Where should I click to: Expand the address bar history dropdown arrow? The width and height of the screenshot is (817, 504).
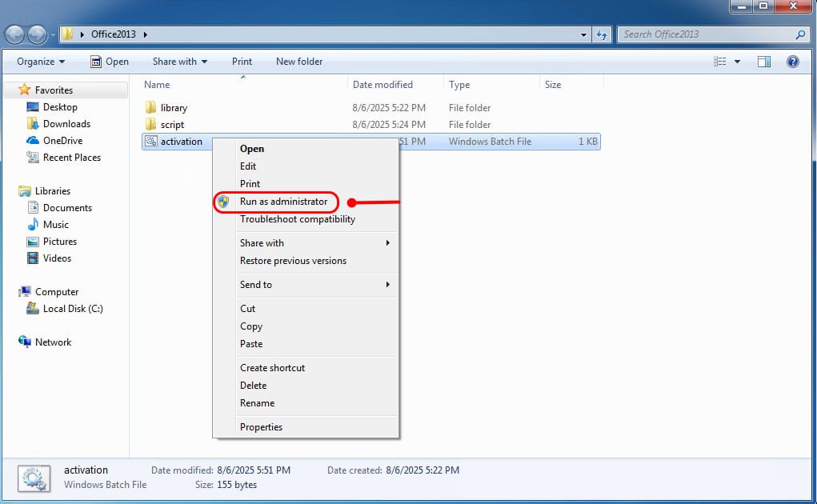coord(583,34)
